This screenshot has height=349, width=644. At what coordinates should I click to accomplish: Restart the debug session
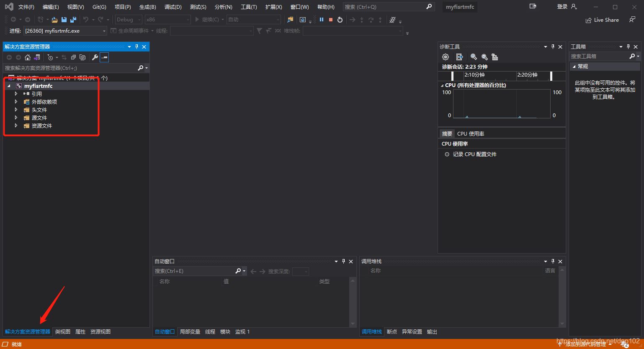click(340, 20)
